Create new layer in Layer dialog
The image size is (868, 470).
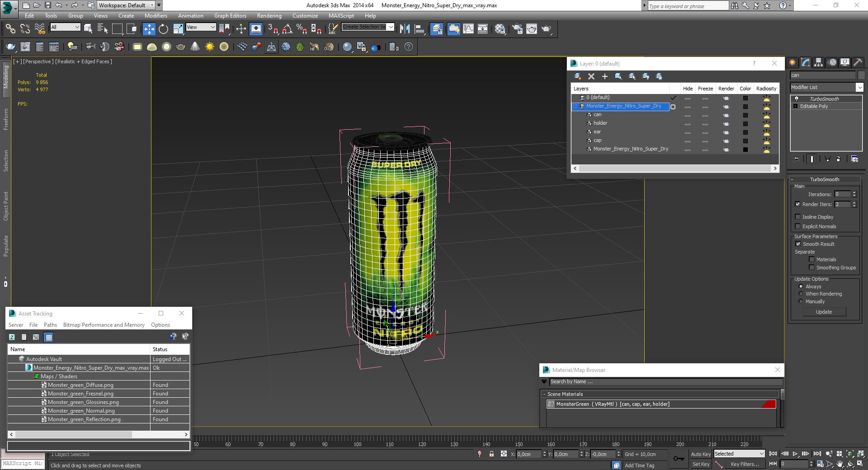(577, 76)
